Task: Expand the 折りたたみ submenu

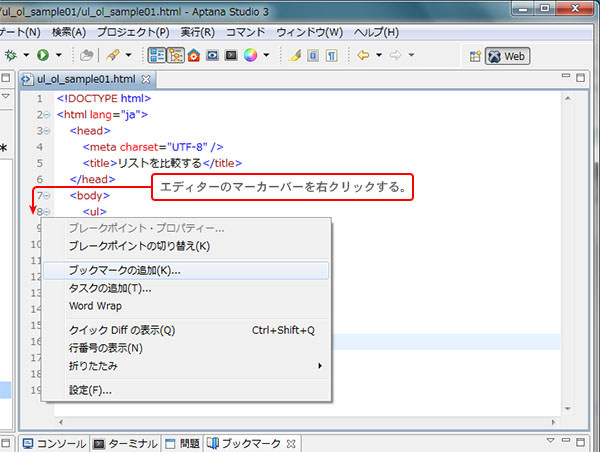Action: click(186, 366)
